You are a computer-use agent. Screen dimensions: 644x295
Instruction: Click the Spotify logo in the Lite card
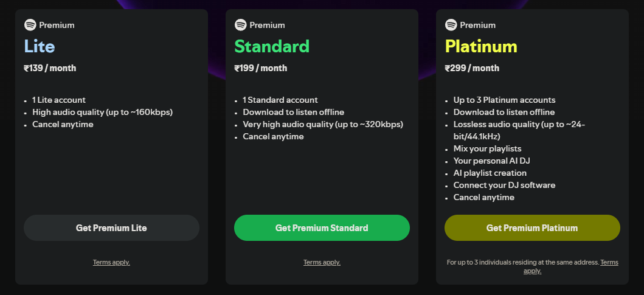30,25
